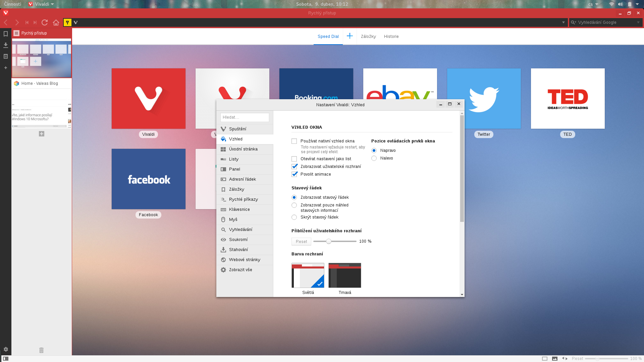Open the Vivaldi application menu in top bar
Viewport: 644px width, 362px height.
[x=41, y=4]
